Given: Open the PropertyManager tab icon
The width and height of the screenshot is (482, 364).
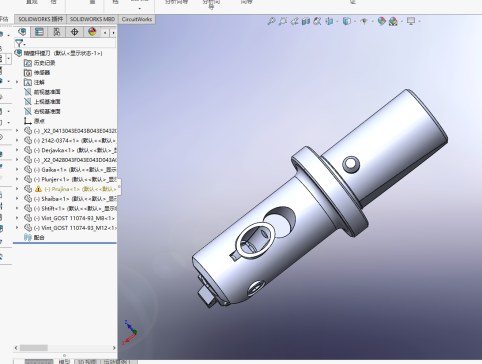Looking at the screenshot, I should point(39,32).
